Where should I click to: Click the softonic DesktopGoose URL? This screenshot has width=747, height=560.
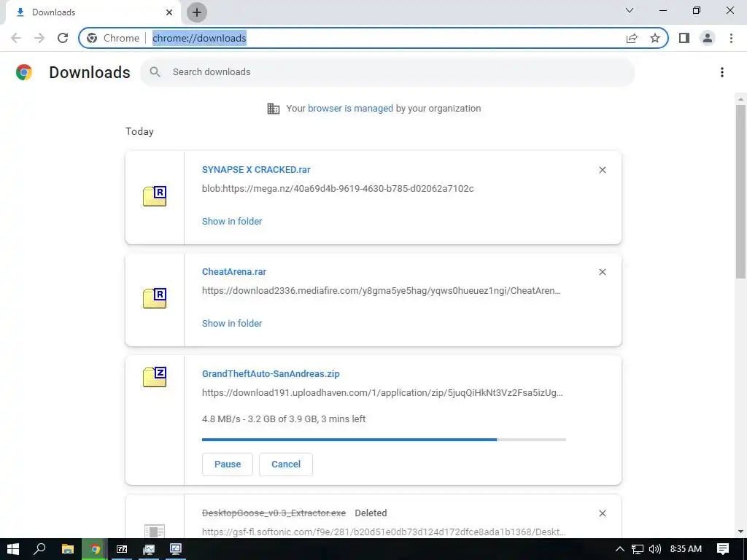coord(384,532)
